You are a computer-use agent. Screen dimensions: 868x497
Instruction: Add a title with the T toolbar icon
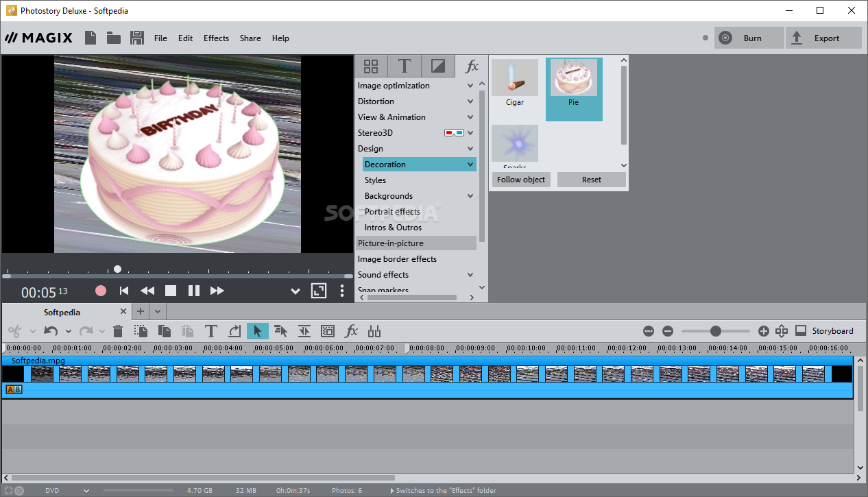(211, 331)
